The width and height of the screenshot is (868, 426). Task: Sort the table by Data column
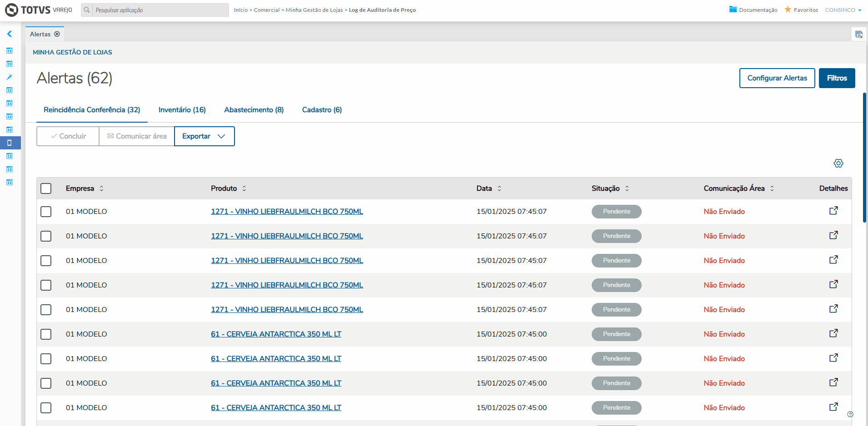tap(499, 188)
